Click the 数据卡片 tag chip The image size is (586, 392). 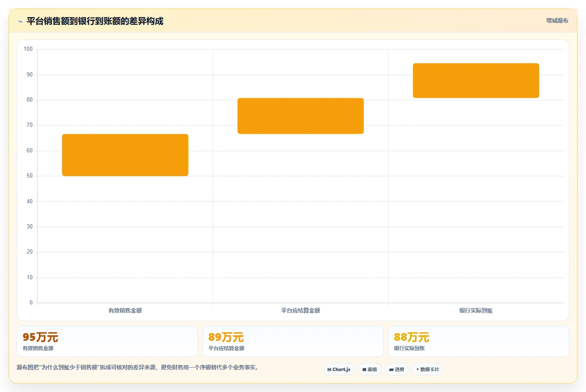(428, 369)
